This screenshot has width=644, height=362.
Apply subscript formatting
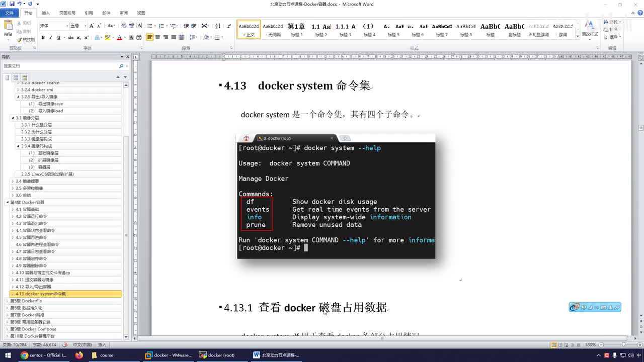click(x=79, y=38)
